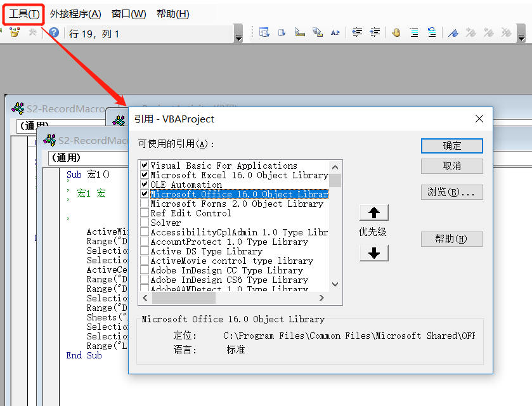Uncheck Microsoft Office 16.0 Object Library

click(x=145, y=194)
